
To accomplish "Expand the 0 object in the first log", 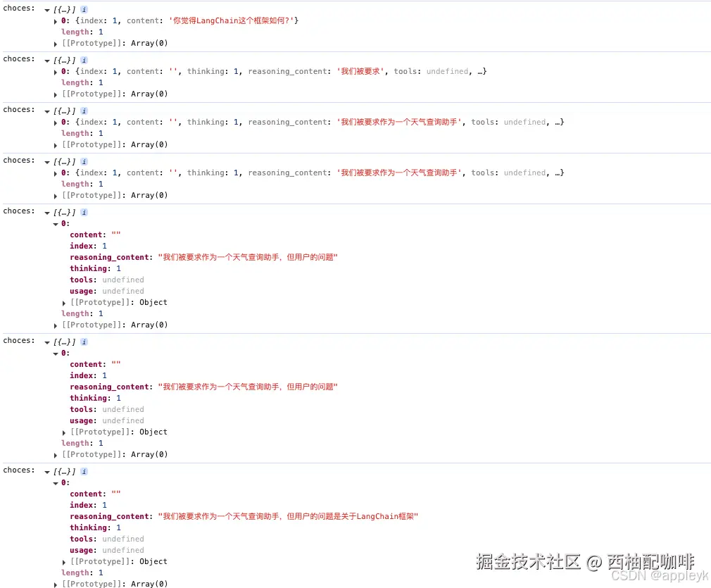I will click(x=56, y=20).
